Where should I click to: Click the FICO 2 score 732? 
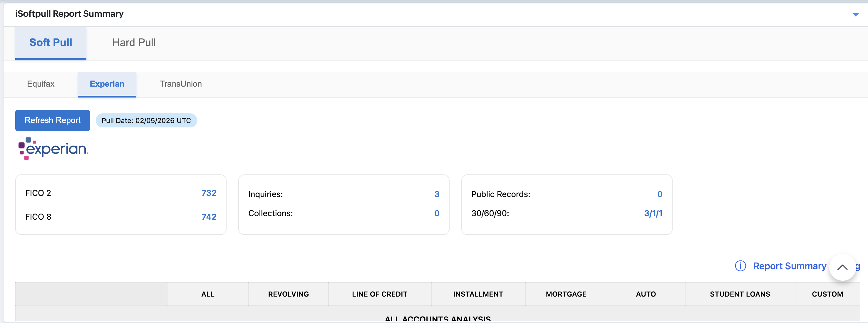[x=209, y=193]
